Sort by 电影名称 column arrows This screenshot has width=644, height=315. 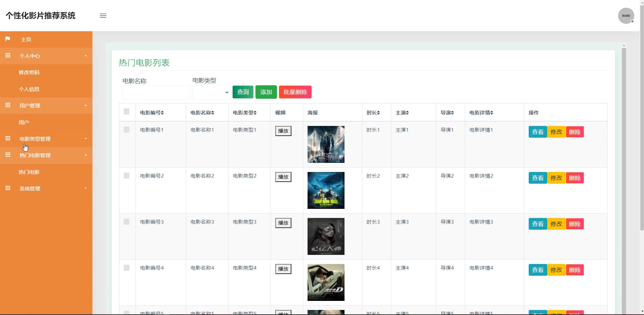[213, 113]
